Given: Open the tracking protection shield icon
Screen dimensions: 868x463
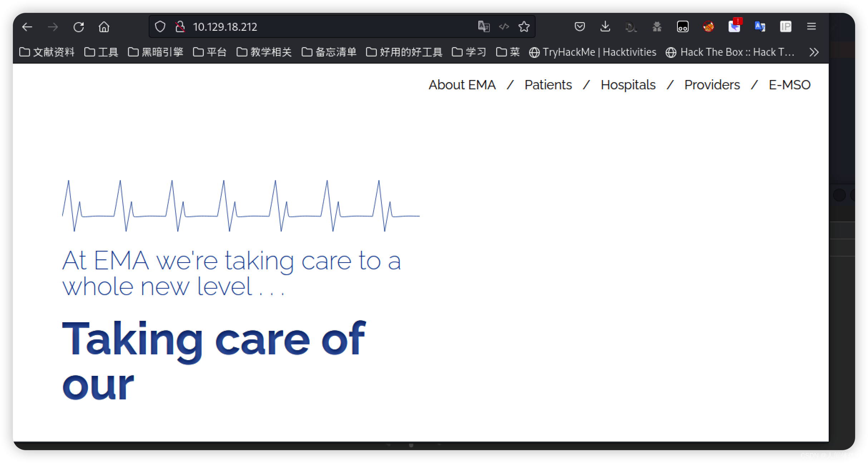Looking at the screenshot, I should 160,27.
